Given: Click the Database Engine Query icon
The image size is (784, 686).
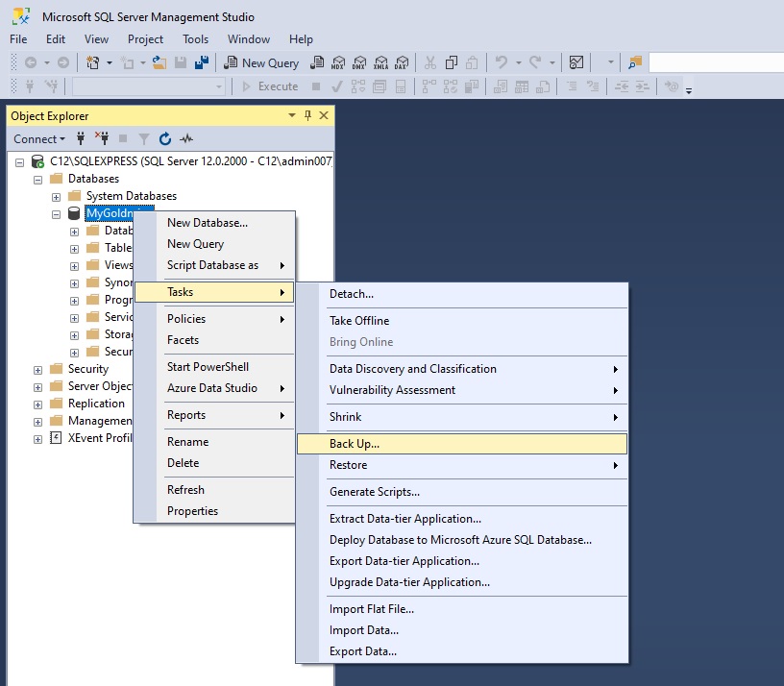Looking at the screenshot, I should pos(317,63).
